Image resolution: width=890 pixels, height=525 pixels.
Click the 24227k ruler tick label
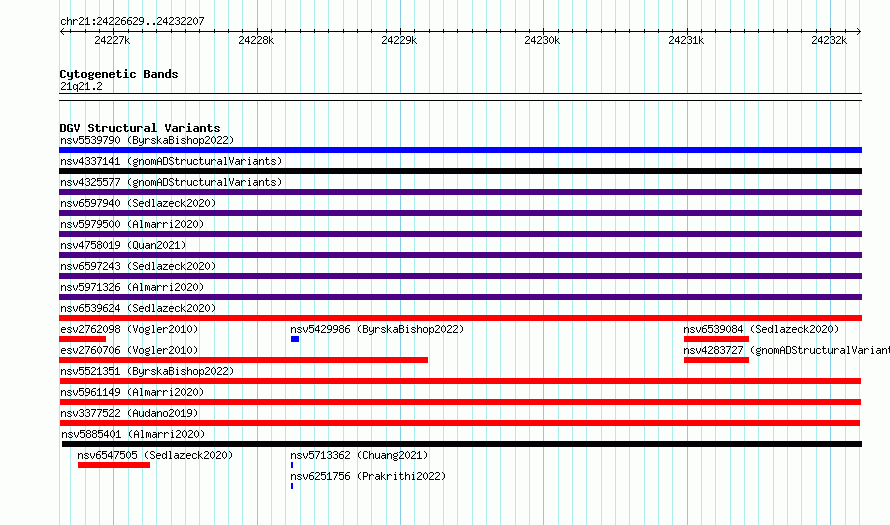tap(112, 40)
